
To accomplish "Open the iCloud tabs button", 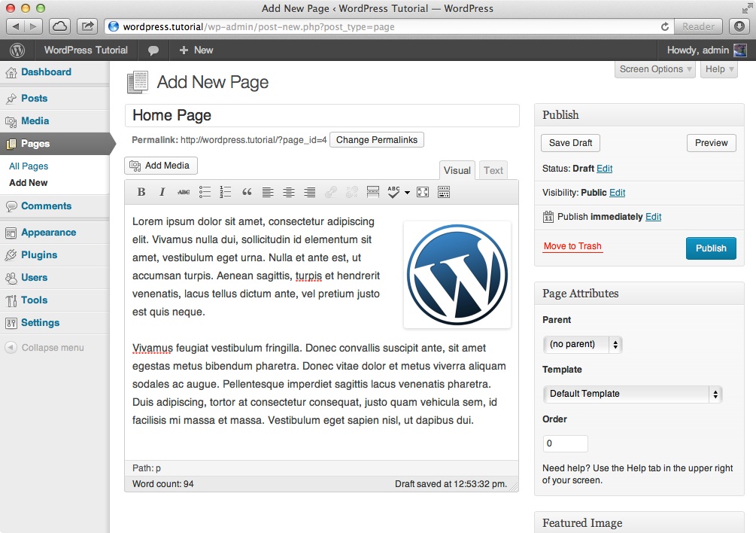I will point(59,26).
